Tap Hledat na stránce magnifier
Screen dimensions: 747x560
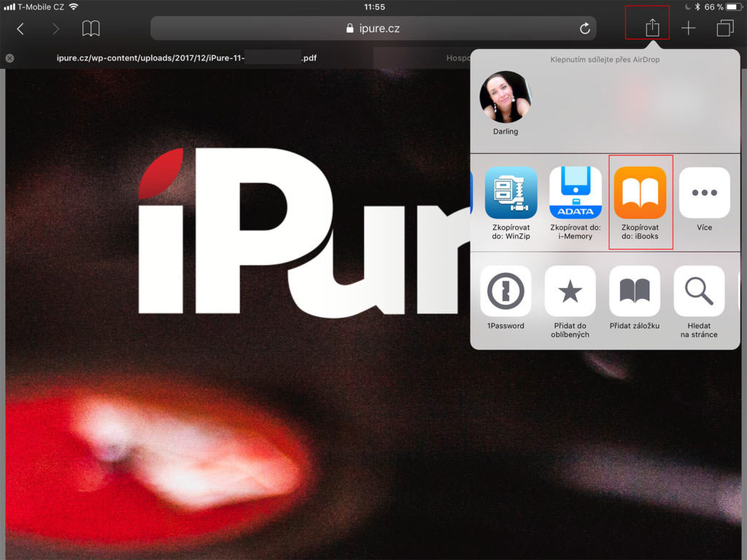pos(699,302)
